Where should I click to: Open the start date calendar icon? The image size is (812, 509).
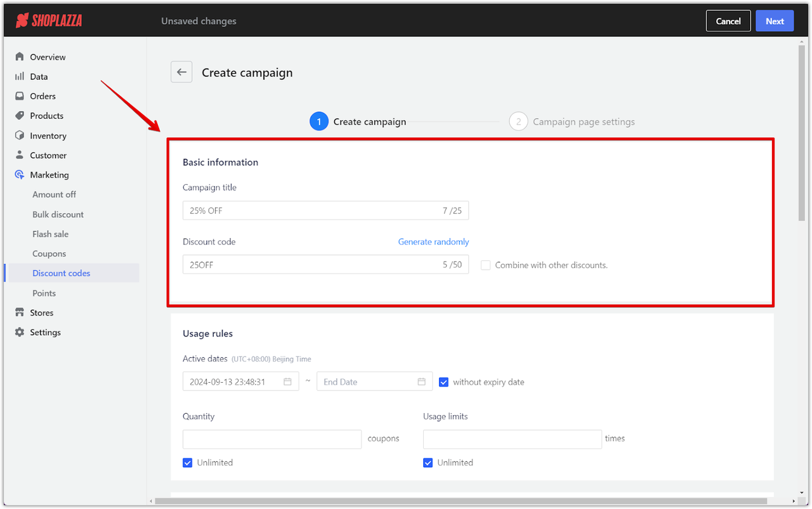(287, 381)
